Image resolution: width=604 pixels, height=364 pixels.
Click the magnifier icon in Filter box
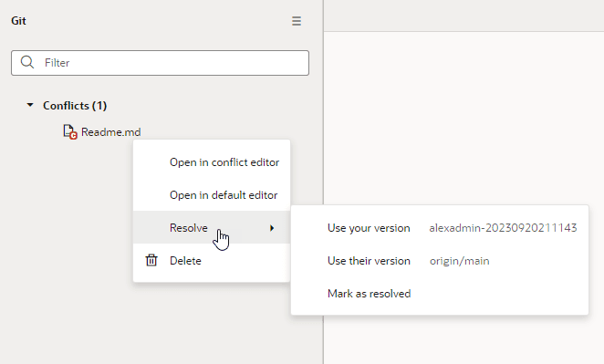[x=27, y=62]
